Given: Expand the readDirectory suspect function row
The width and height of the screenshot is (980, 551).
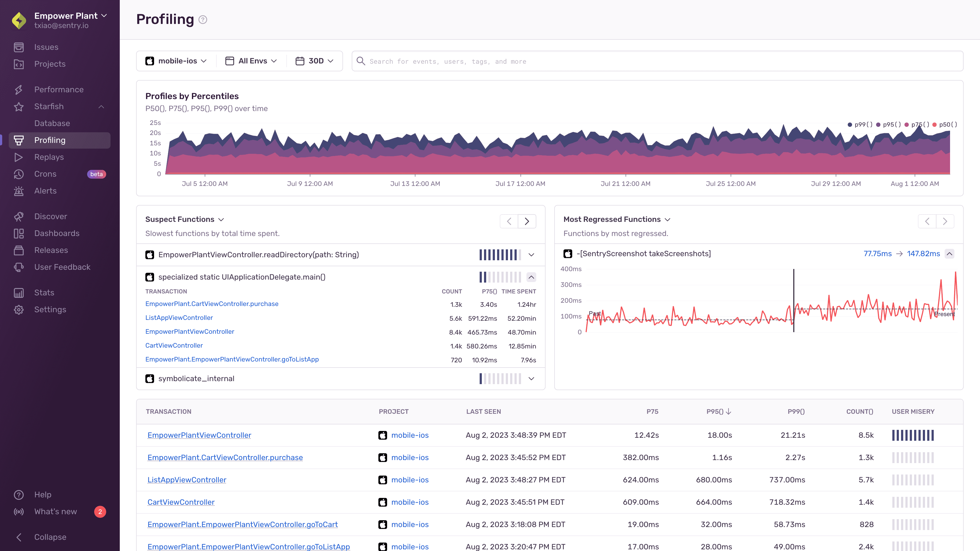Looking at the screenshot, I should point(531,255).
